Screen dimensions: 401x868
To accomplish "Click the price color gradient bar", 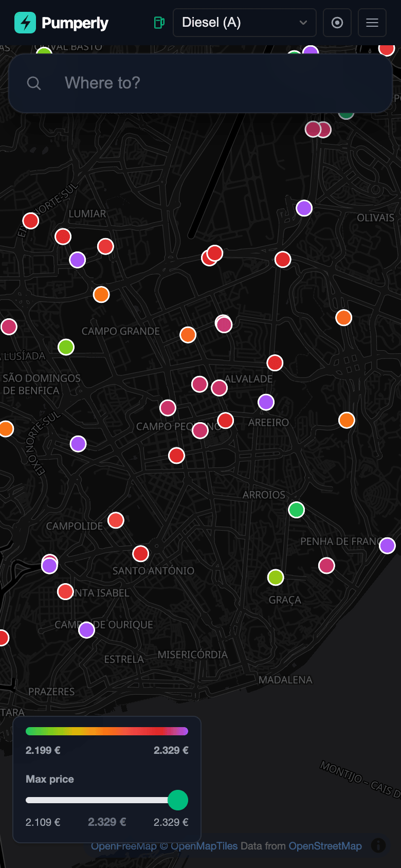I will (107, 731).
